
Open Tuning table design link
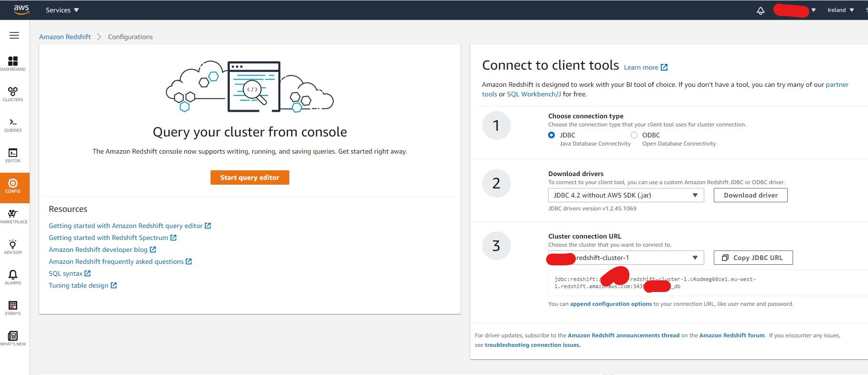78,285
